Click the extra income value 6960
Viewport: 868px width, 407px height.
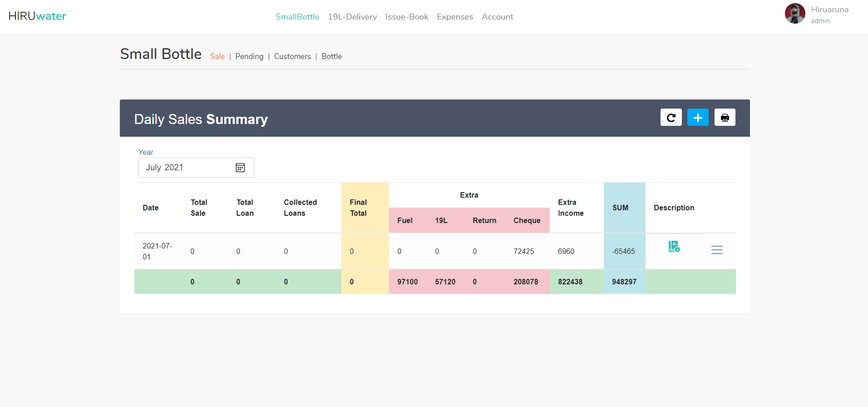(566, 251)
